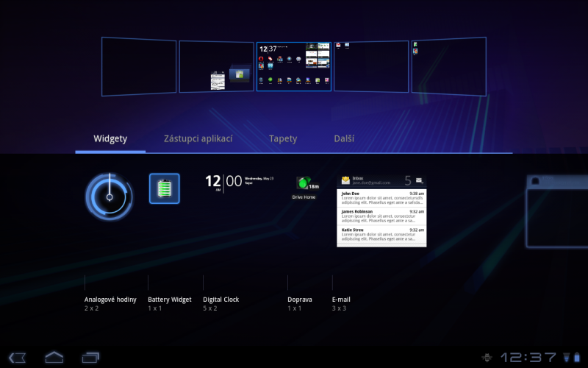This screenshot has height=368, width=588.
Task: Open the Zástupci aplikací tab
Action: (198, 138)
